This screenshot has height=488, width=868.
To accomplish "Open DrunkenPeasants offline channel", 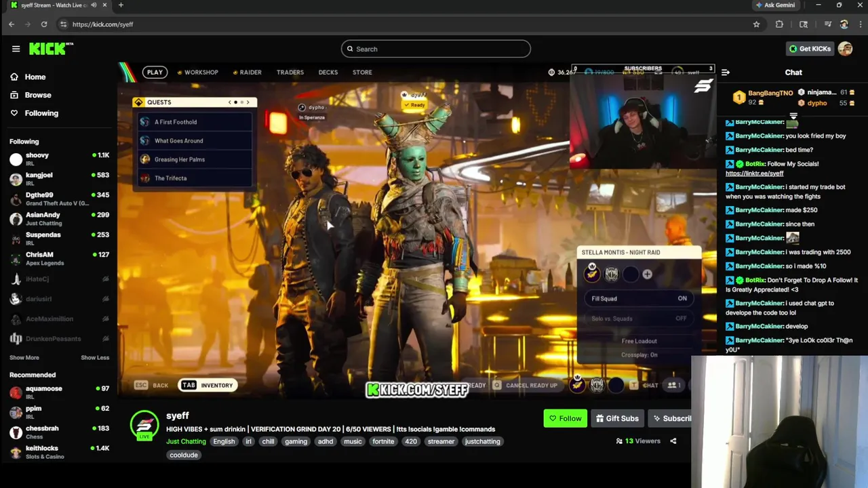I will coord(59,338).
